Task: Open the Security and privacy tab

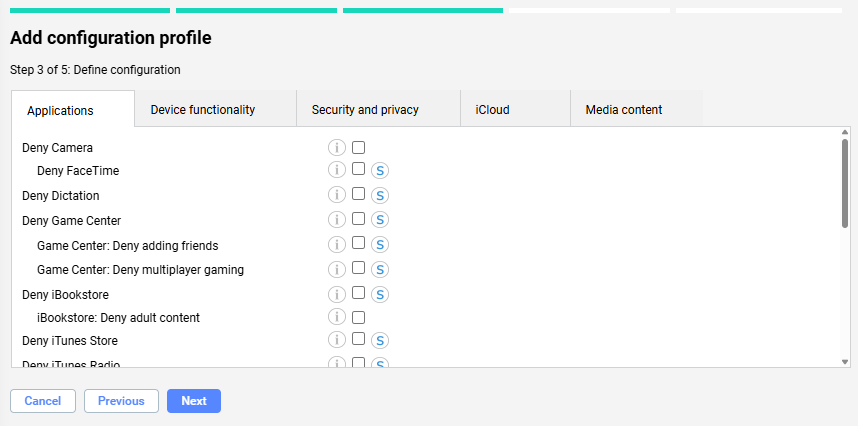Action: [x=365, y=110]
